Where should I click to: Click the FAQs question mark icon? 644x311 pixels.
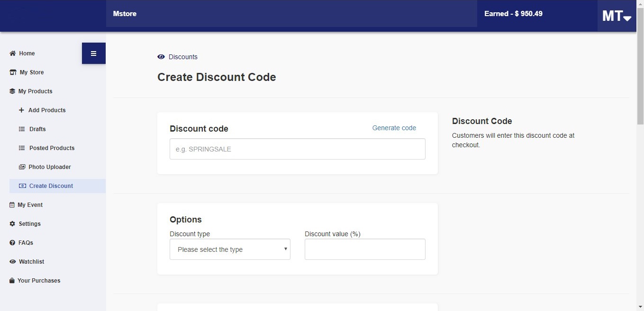(12, 243)
